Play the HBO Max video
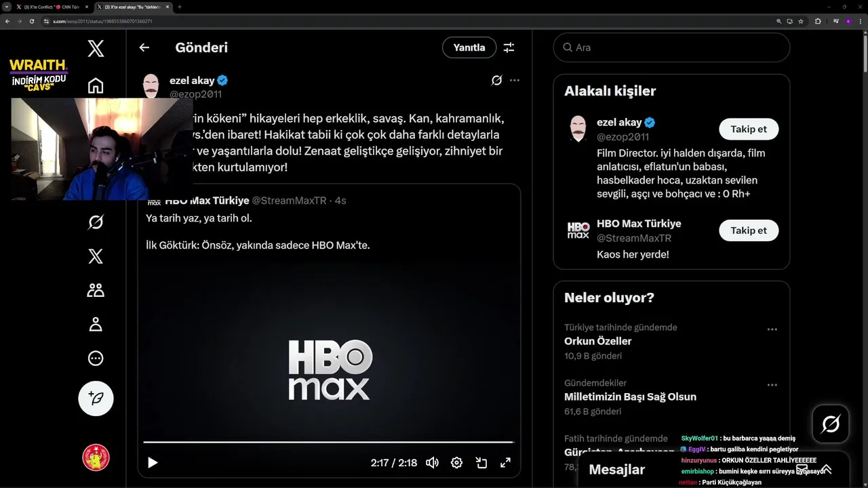This screenshot has width=868, height=488. pos(153,463)
